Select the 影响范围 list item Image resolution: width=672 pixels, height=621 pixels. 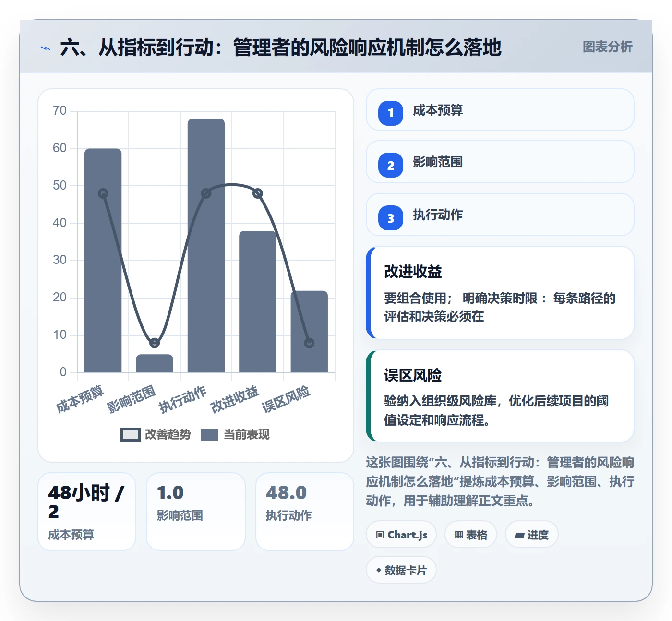[x=500, y=162]
